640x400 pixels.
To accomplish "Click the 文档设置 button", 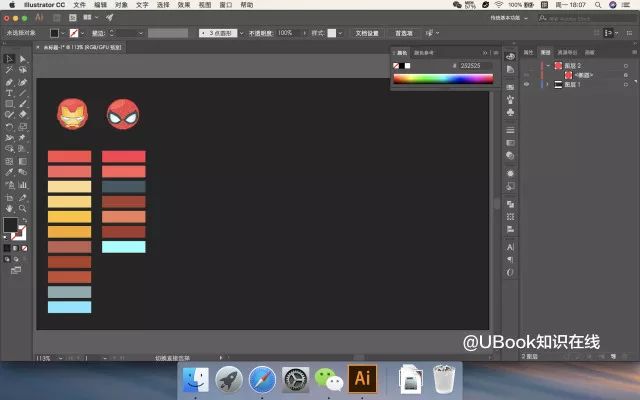I will [x=367, y=33].
